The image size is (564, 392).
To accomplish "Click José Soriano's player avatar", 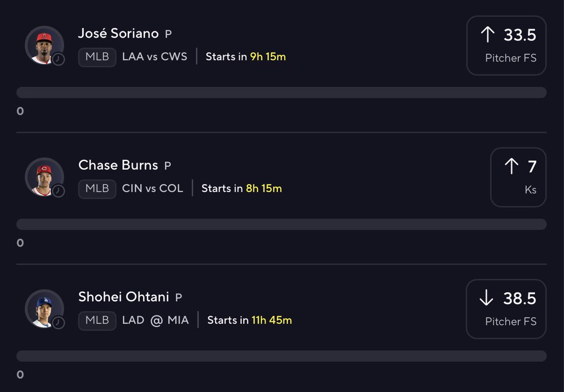I will click(x=44, y=45).
